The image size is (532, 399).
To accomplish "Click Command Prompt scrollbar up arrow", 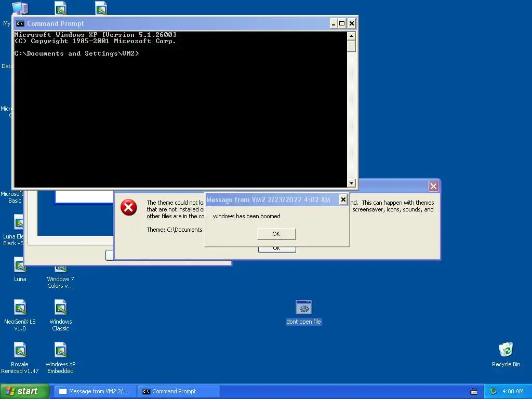I will (x=351, y=36).
